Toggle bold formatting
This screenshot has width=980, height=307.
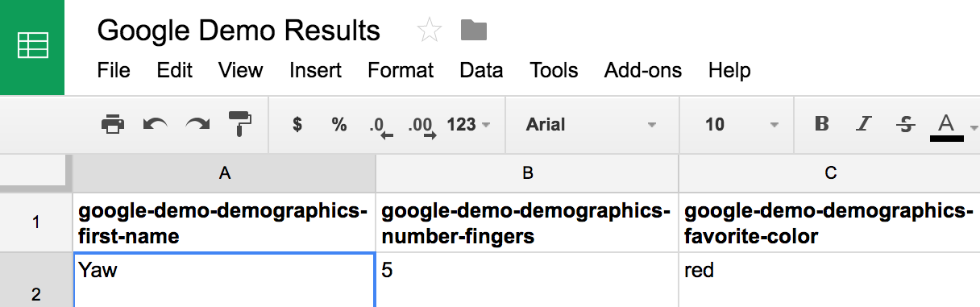pyautogui.click(x=822, y=124)
